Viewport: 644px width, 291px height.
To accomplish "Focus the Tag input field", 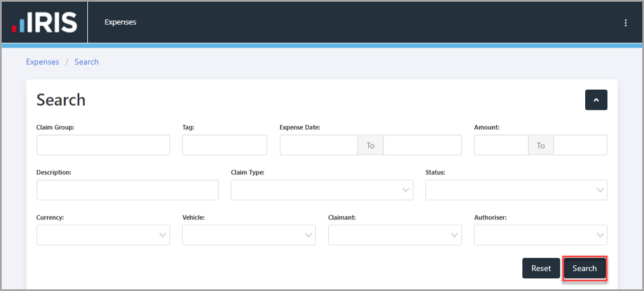I will (225, 145).
